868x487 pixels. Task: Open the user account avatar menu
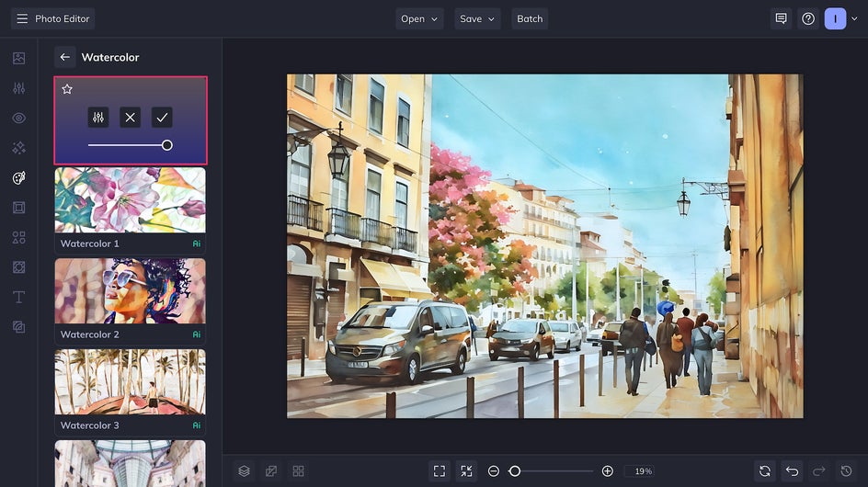coord(835,18)
